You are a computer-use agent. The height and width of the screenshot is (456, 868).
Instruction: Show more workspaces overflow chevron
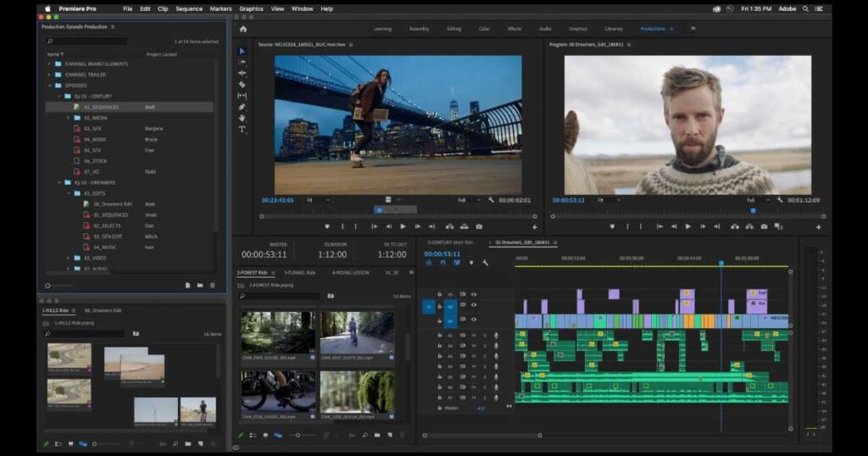[x=693, y=29]
